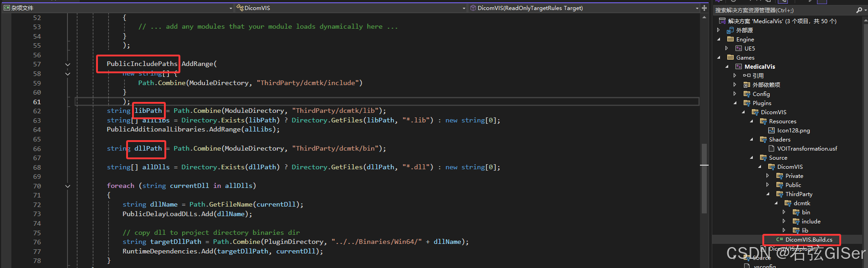The image size is (868, 268).
Task: Click the ThirdParty folder icon
Action: click(779, 194)
